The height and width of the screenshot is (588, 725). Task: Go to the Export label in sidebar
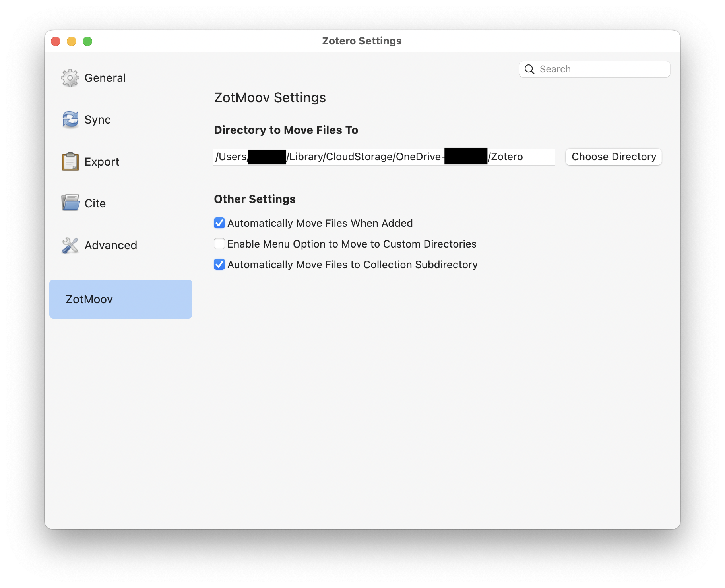102,162
